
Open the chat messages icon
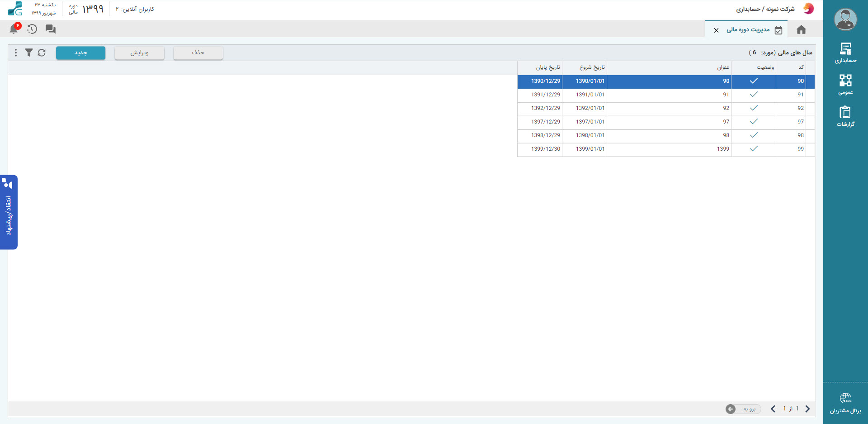point(51,29)
